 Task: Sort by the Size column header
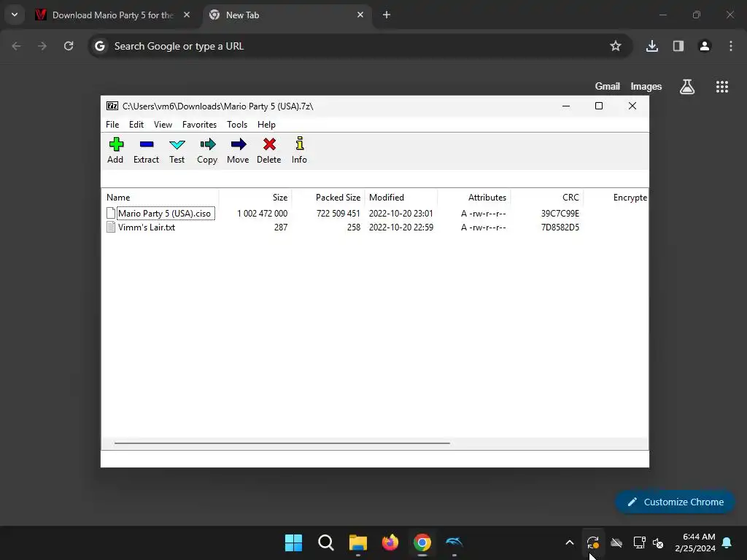click(x=255, y=197)
